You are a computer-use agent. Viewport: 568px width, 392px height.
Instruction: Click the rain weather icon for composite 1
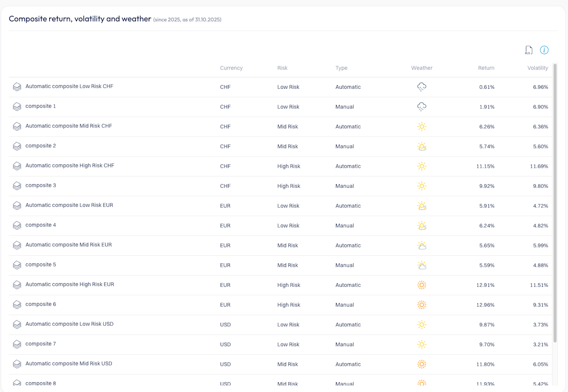click(x=422, y=107)
